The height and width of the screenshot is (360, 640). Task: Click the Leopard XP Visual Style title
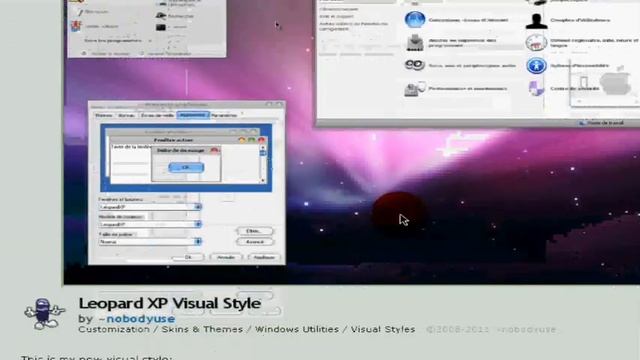tap(170, 303)
